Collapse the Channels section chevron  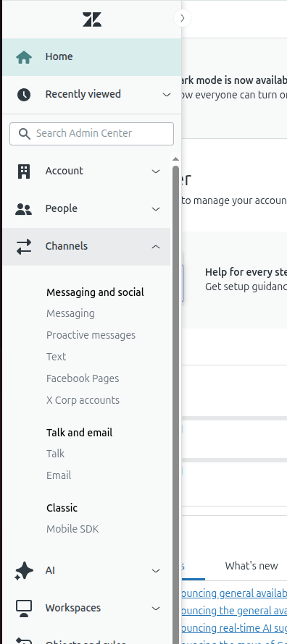pyautogui.click(x=156, y=247)
